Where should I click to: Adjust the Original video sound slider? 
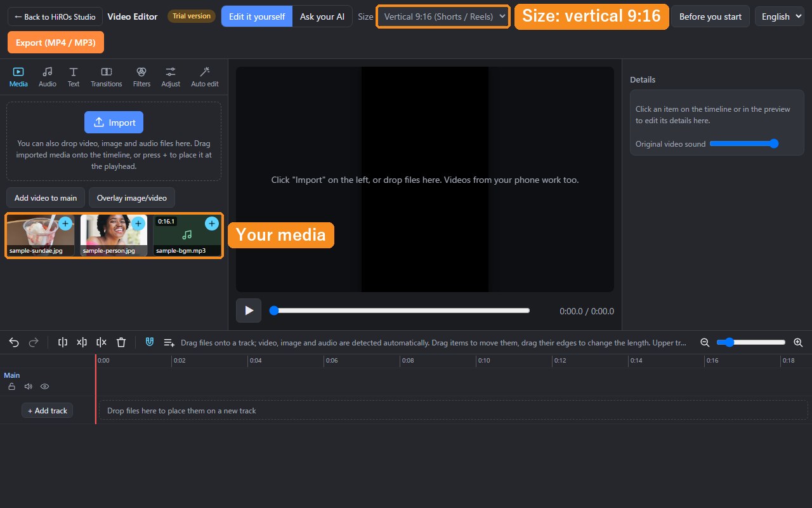click(744, 144)
